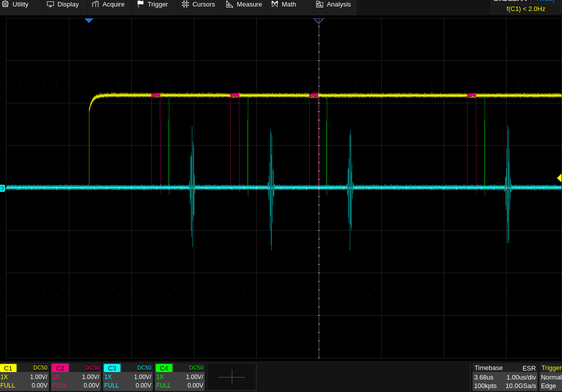Open the 1.00us/div time scale setting
This screenshot has height=392, width=562.
click(x=521, y=377)
